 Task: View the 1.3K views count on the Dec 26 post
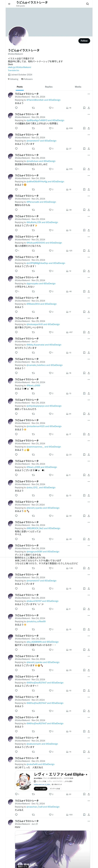point(69,568)
